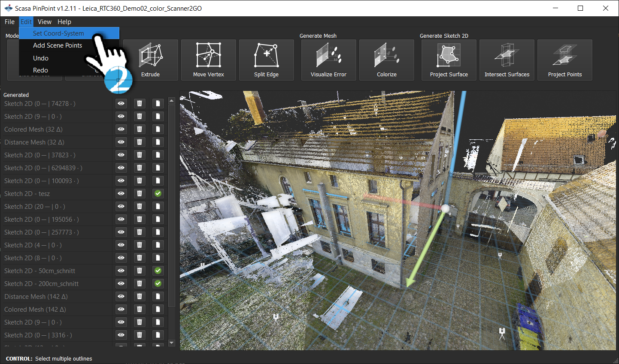Select the Extrude tool

(x=150, y=60)
